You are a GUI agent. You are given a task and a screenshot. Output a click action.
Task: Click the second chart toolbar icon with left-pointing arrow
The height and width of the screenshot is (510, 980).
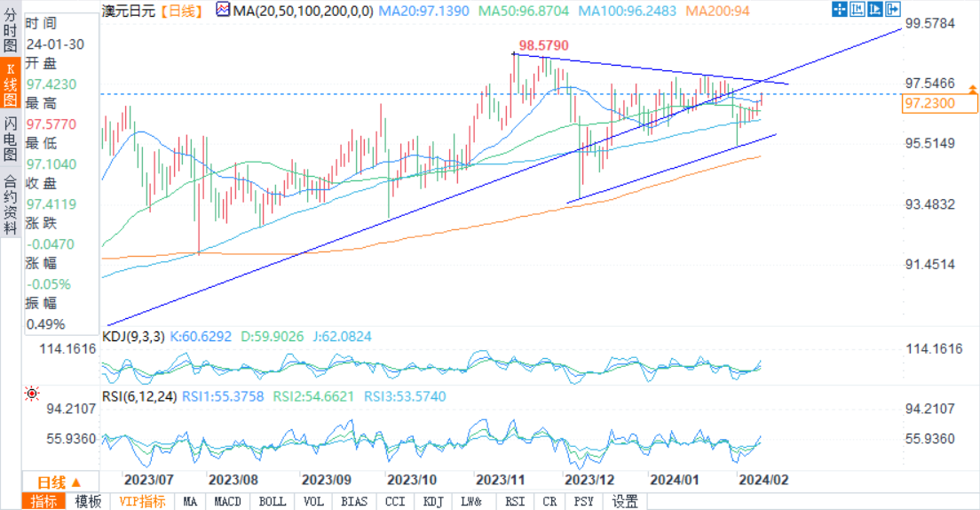(x=858, y=10)
